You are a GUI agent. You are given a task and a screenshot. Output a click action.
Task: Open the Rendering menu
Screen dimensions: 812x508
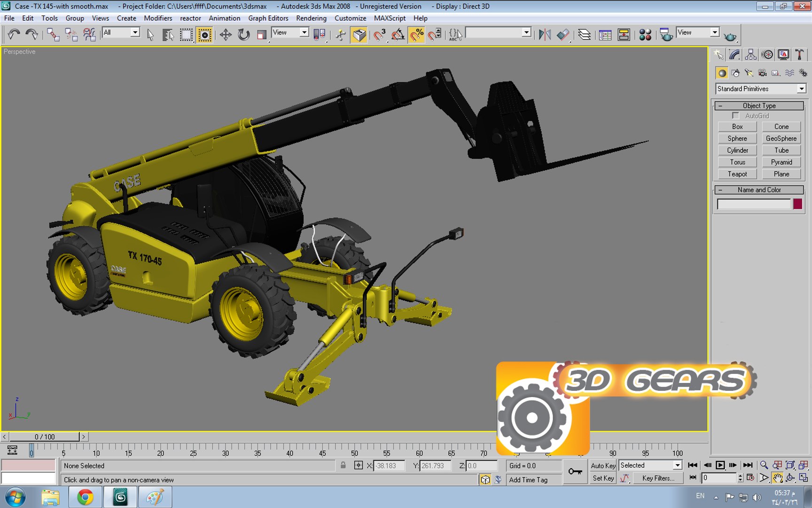pyautogui.click(x=311, y=18)
